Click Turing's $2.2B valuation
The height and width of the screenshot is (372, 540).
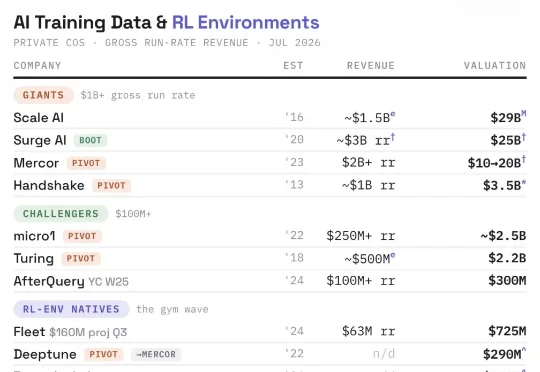coord(507,258)
